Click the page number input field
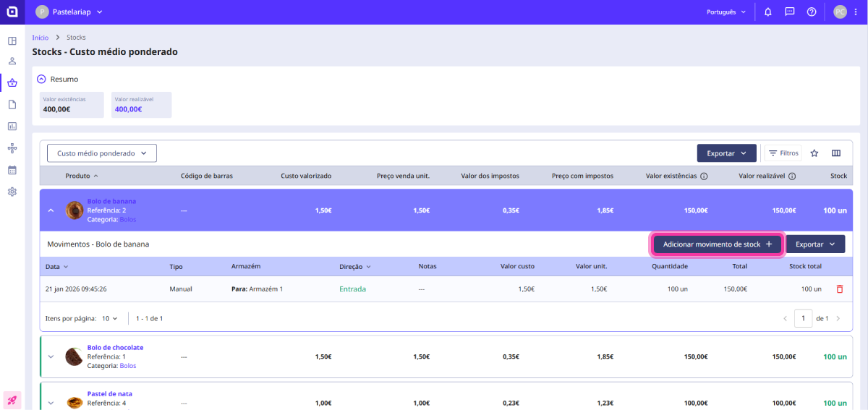The image size is (868, 410). coord(803,318)
